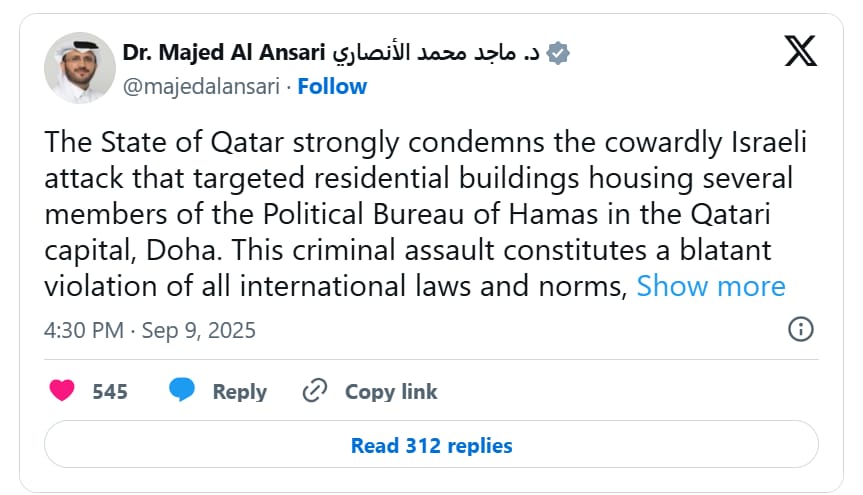Like the post with the heart icon
Image resolution: width=863 pixels, height=495 pixels.
[x=62, y=391]
